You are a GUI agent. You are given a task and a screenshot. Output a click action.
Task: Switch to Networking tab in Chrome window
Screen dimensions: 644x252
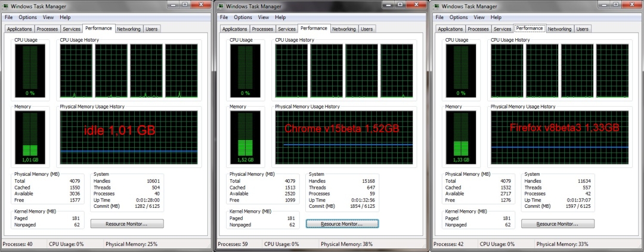pos(344,29)
